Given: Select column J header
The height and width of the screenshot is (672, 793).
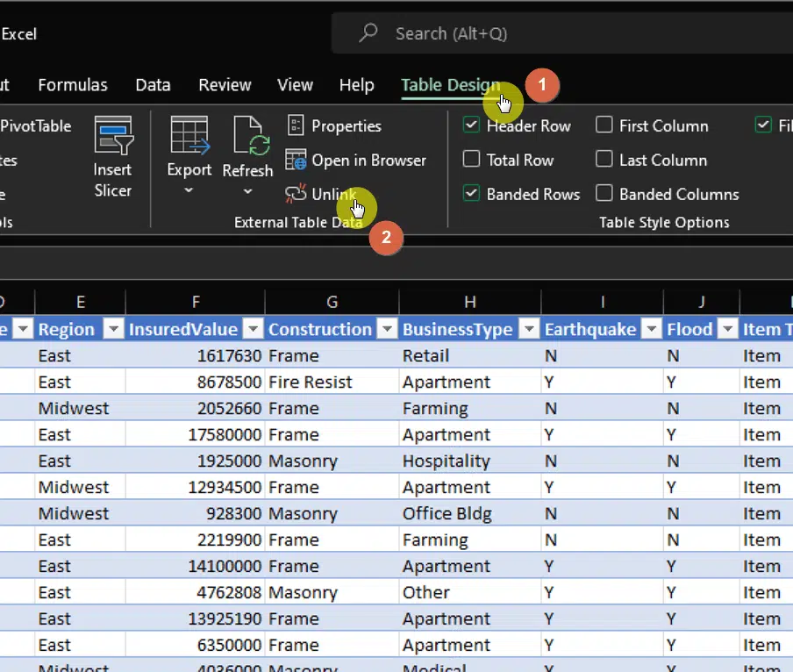Looking at the screenshot, I should [x=702, y=302].
